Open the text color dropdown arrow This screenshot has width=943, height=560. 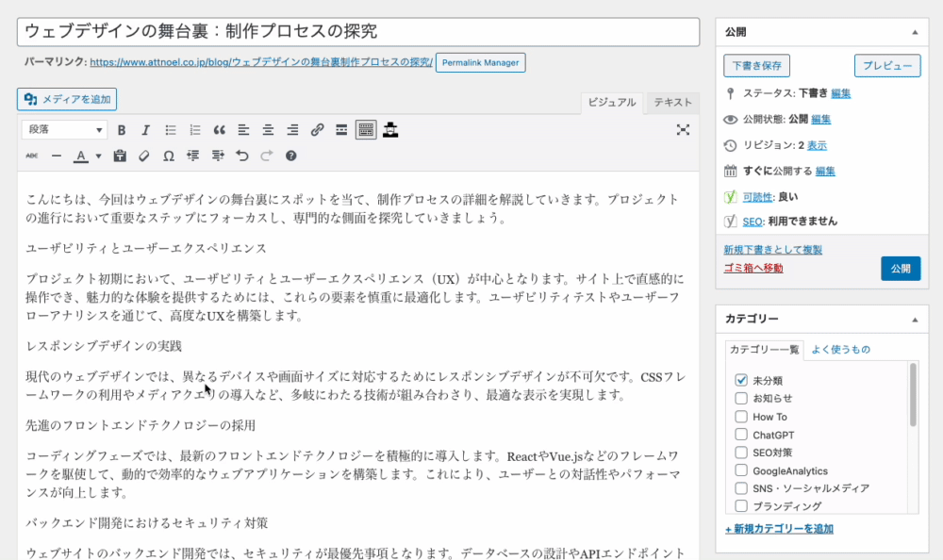tap(99, 156)
